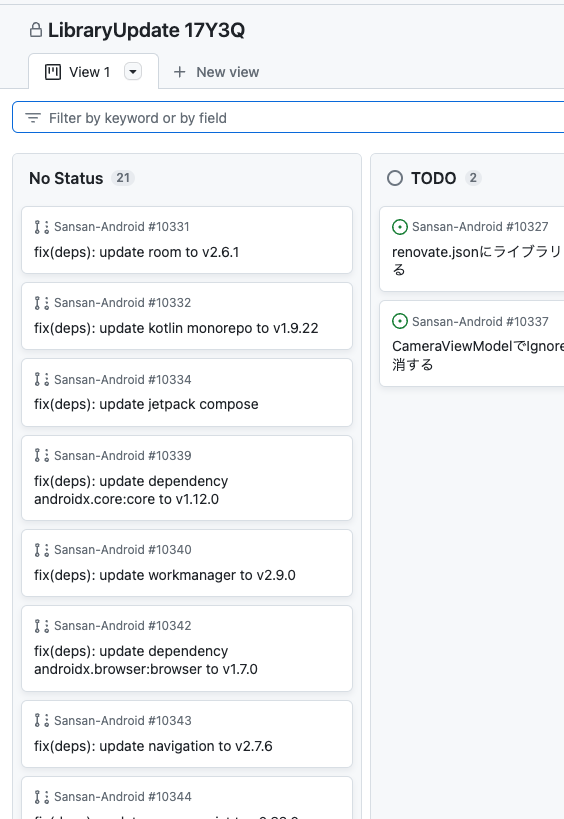Click pull request icon on card #10340

(x=42, y=550)
